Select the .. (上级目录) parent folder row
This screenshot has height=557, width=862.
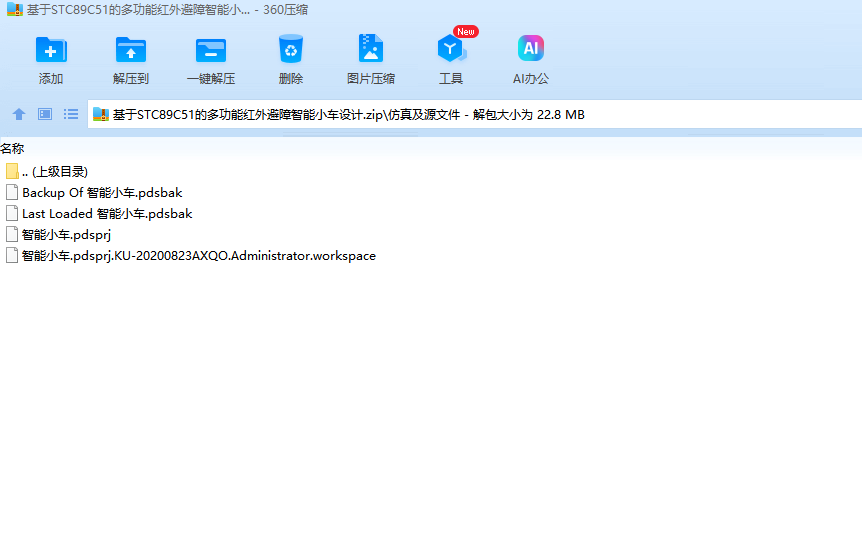pos(47,172)
